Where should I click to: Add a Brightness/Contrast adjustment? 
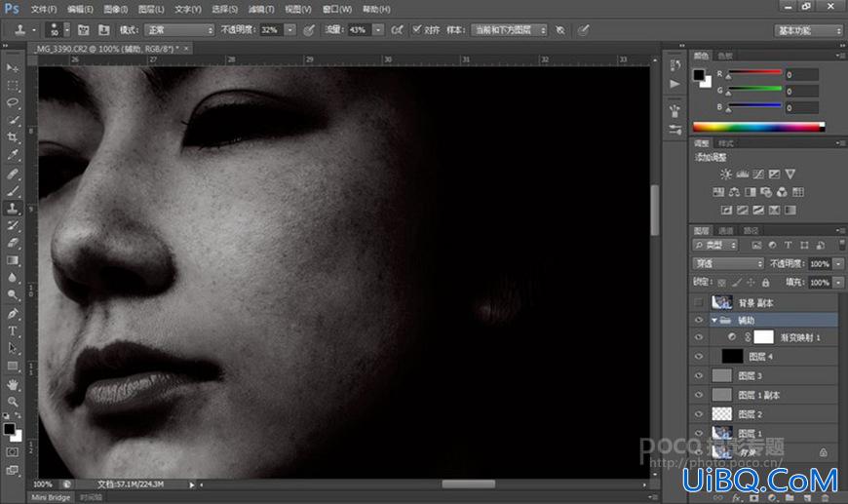click(x=726, y=174)
